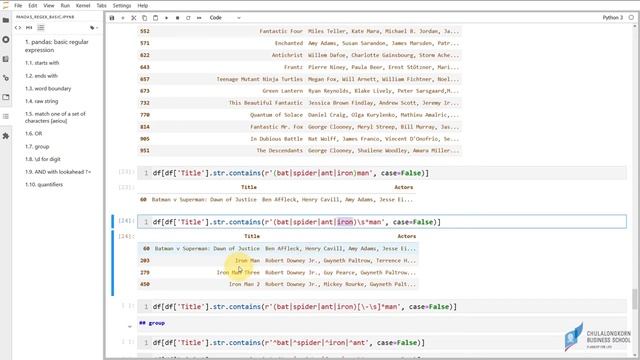Toggle auto-numbering list icon in TOC
The image size is (640, 360).
[41, 28]
